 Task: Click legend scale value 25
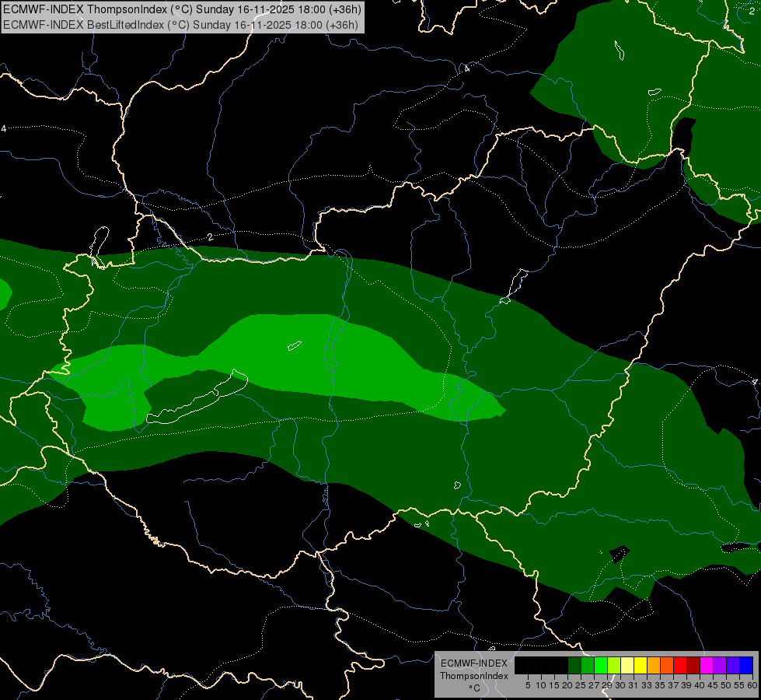[x=581, y=685]
